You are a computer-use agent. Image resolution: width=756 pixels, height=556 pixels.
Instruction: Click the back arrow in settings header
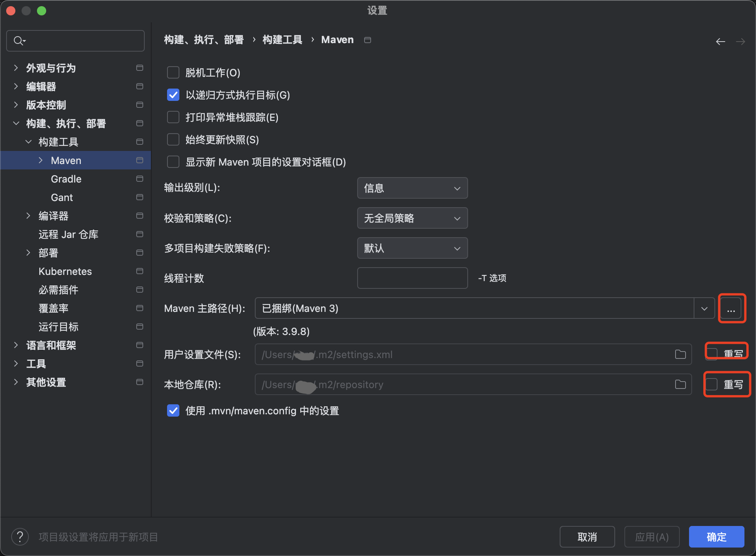pyautogui.click(x=721, y=41)
